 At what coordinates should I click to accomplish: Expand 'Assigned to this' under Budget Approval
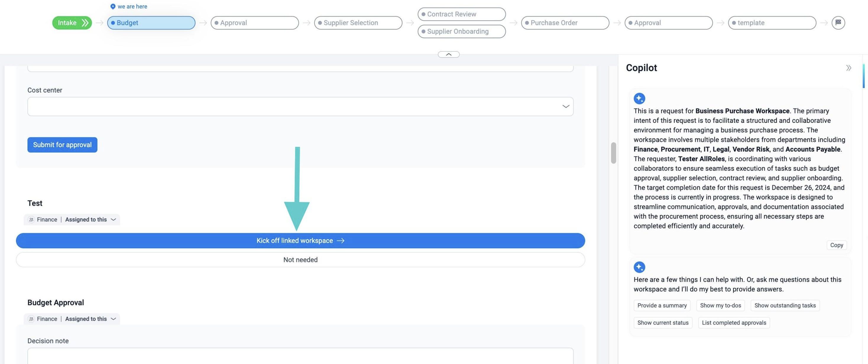[x=91, y=319]
